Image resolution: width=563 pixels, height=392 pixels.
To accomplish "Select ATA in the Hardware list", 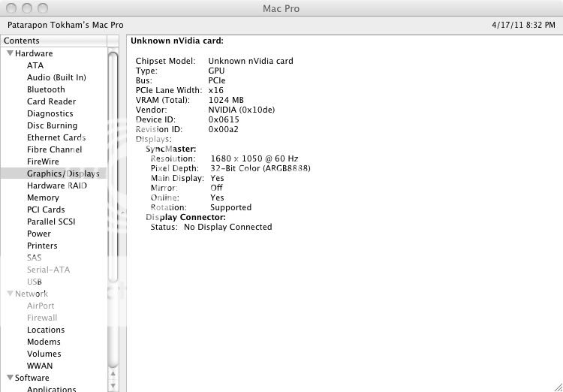I will click(35, 65).
